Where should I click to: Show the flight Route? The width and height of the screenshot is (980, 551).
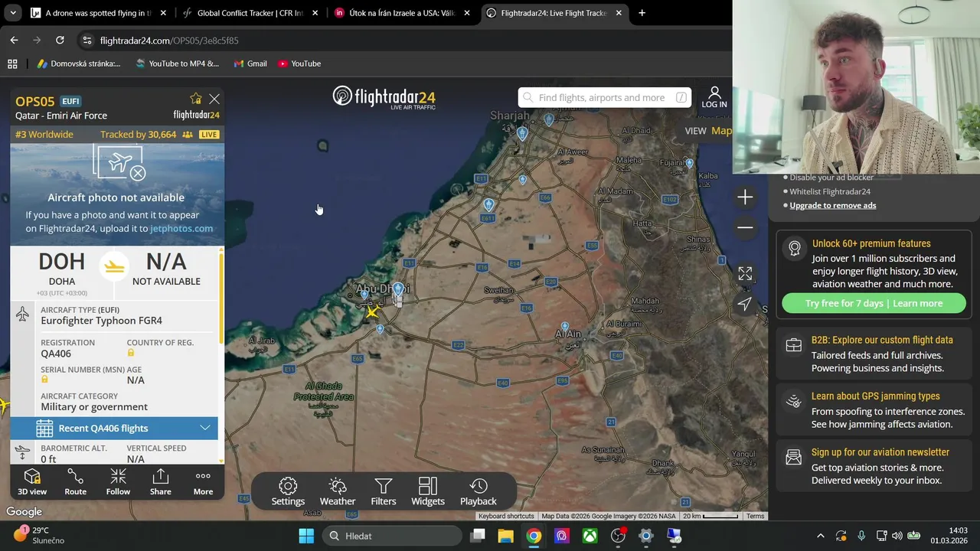click(75, 482)
